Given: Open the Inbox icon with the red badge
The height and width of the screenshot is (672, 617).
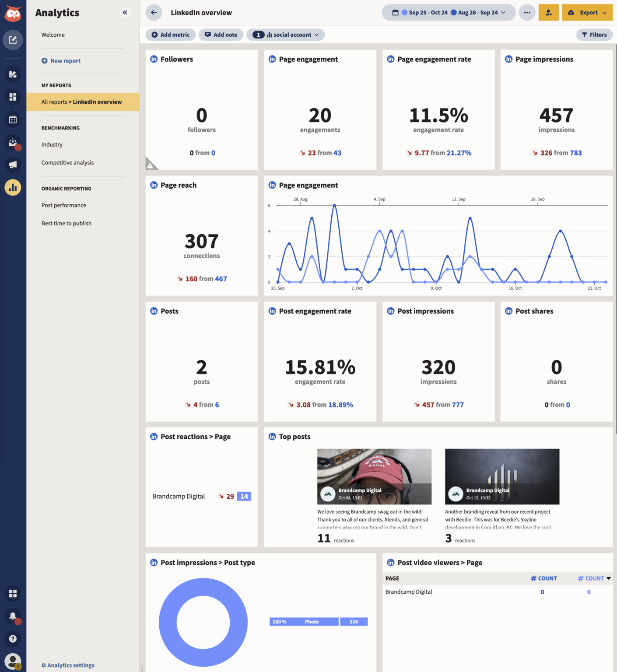Looking at the screenshot, I should 13,142.
